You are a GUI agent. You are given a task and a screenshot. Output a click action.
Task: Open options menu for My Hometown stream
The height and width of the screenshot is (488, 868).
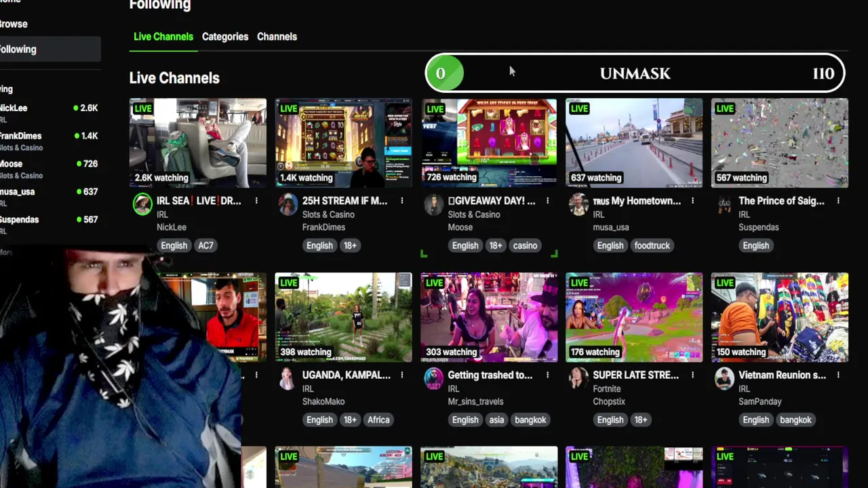point(692,201)
